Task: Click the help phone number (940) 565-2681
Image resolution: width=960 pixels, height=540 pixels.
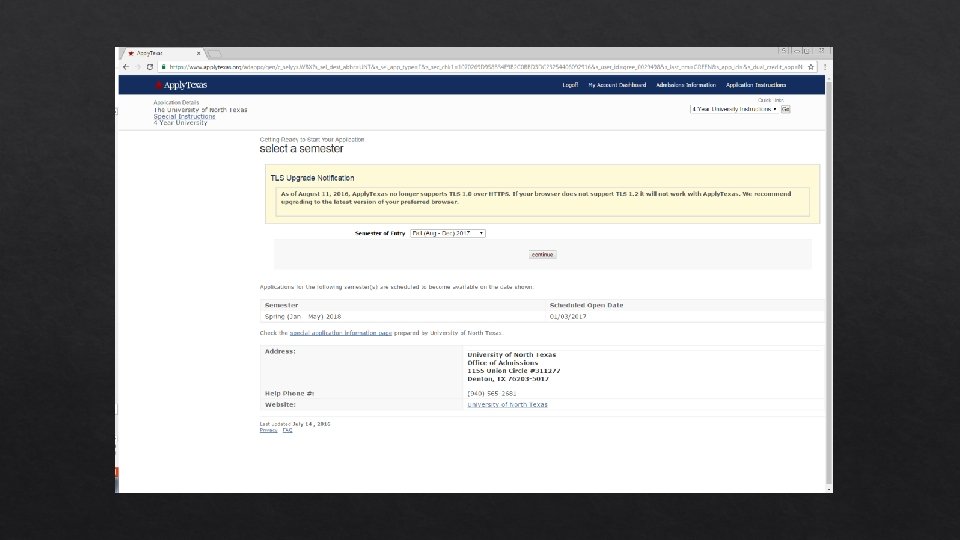Action: [x=492, y=394]
